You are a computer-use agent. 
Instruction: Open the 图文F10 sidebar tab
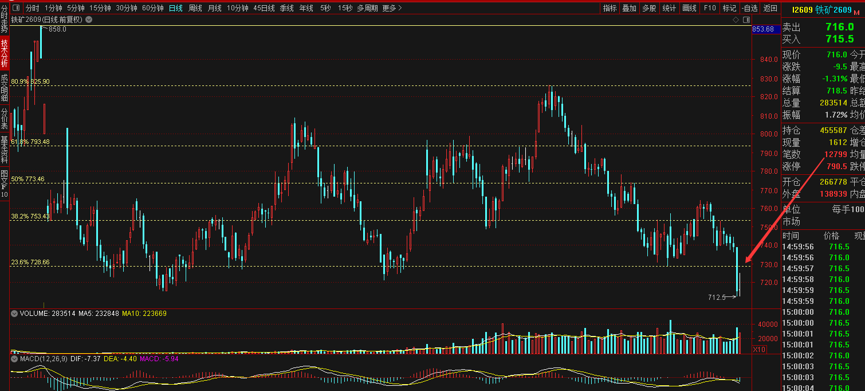[x=4, y=184]
